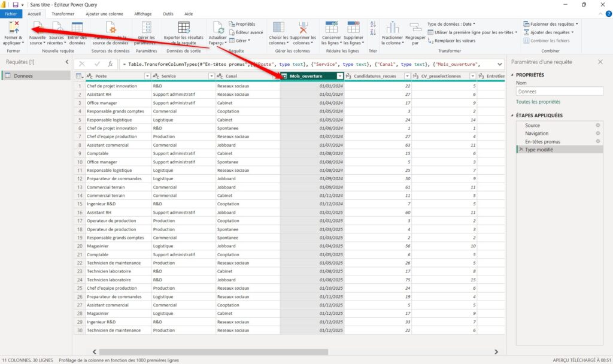Collapse the ribbon with the chevron
The height and width of the screenshot is (364, 613).
[x=600, y=14]
